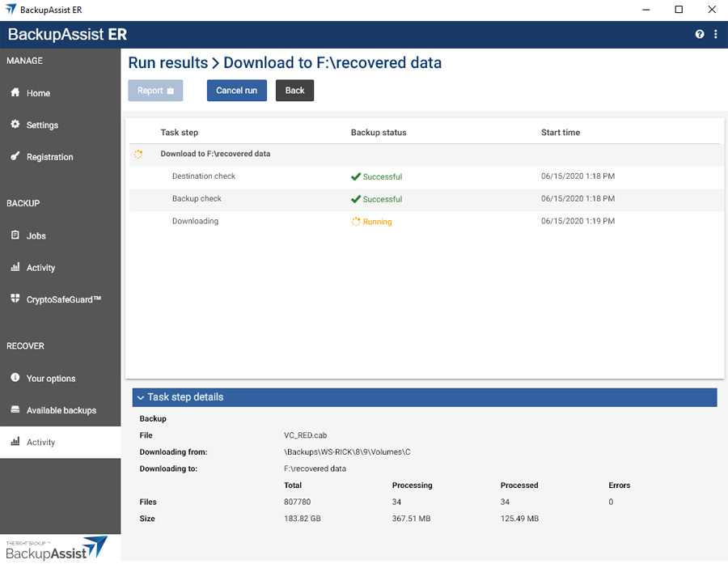Minimize the BackupAssist ER window
The width and height of the screenshot is (728, 564).
[645, 10]
